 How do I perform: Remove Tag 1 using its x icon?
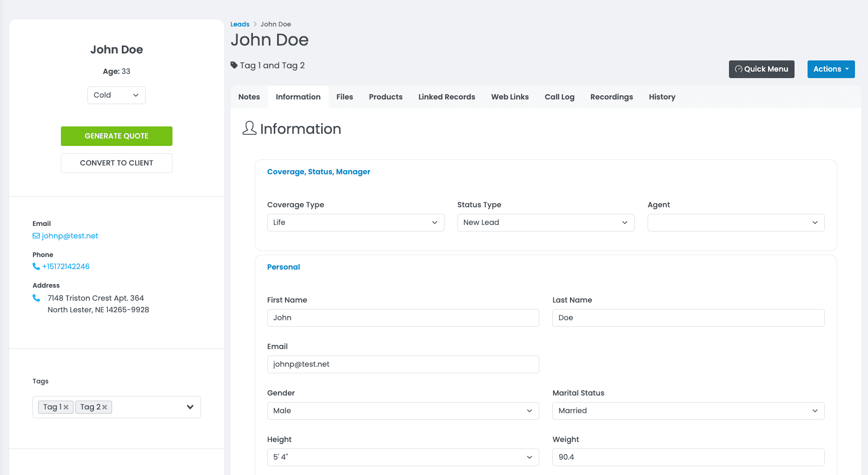66,407
